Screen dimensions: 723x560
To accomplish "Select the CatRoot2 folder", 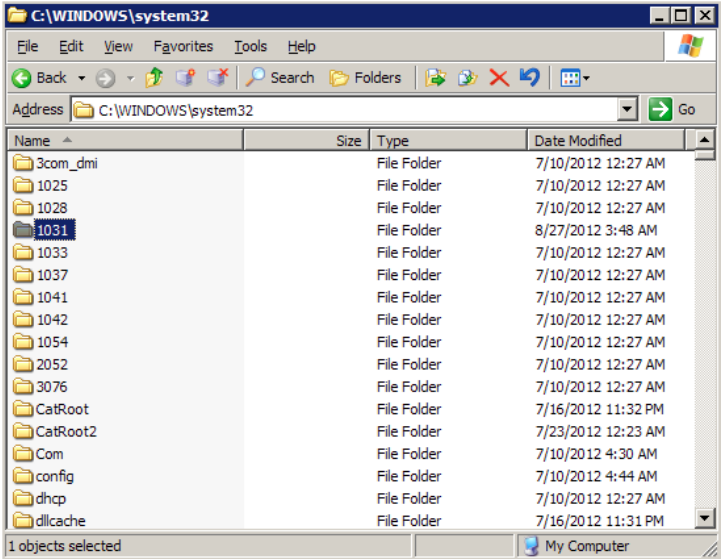I will coord(66,432).
